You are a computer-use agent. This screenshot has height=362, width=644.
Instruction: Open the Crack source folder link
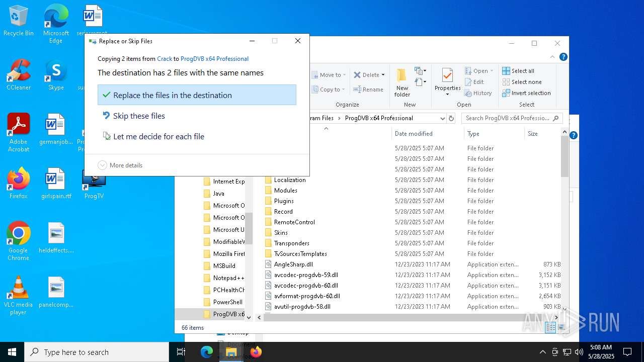[x=165, y=59]
